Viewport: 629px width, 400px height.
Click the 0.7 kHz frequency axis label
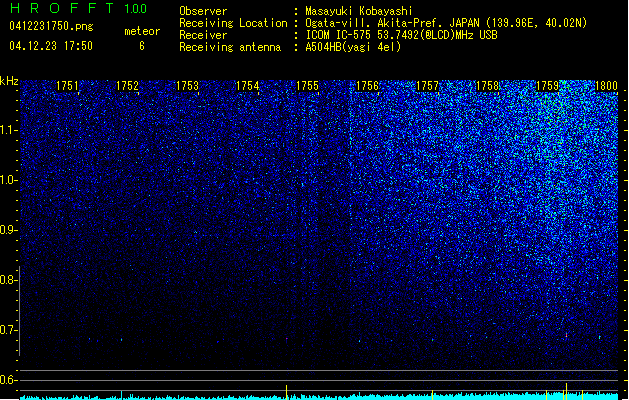click(9, 330)
